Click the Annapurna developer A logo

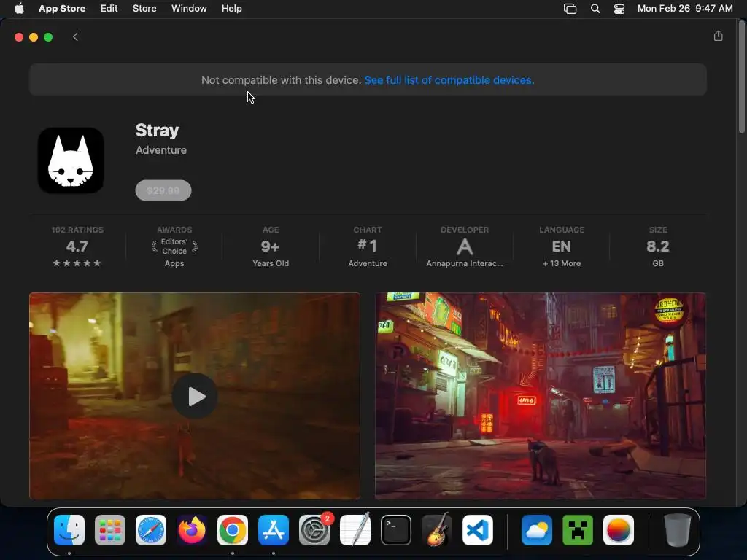(x=465, y=246)
